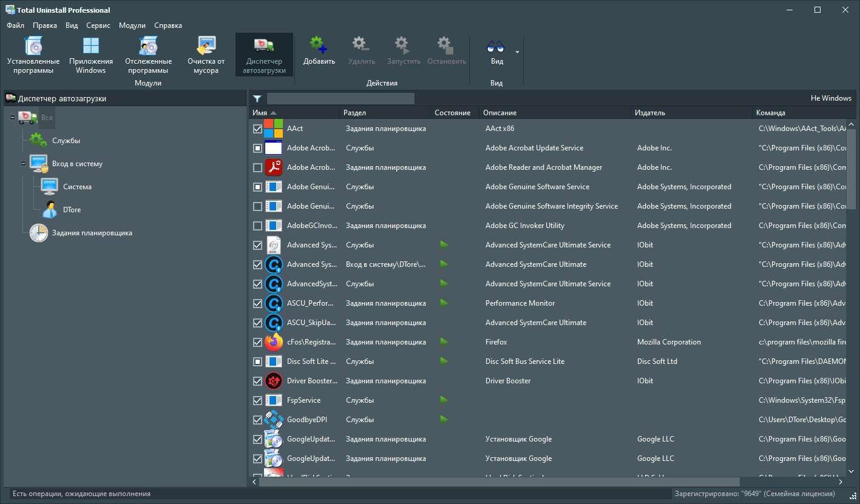Click the filter funnel icon

tap(257, 98)
